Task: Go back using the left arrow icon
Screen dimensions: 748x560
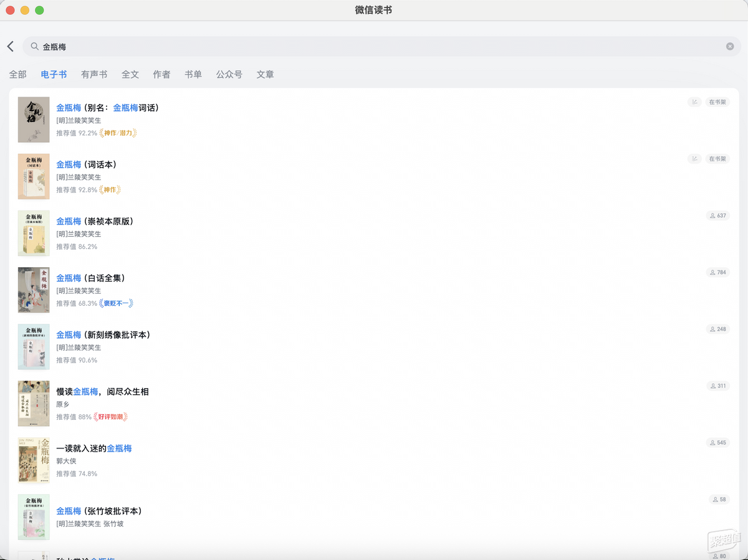Action: 11,47
